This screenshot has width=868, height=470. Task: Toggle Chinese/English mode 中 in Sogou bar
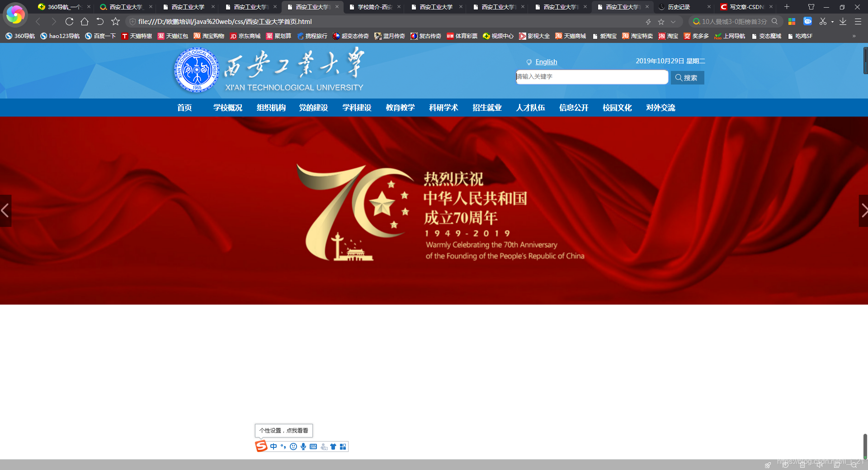(x=274, y=446)
